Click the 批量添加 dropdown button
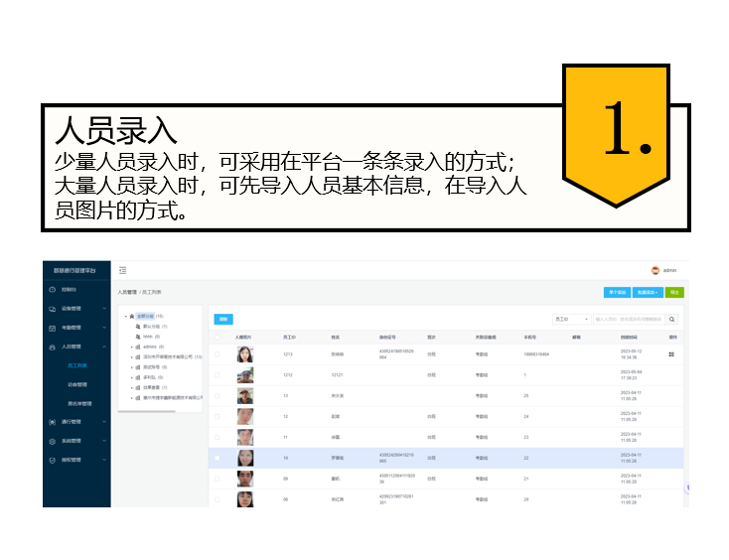The image size is (729, 560). (648, 292)
